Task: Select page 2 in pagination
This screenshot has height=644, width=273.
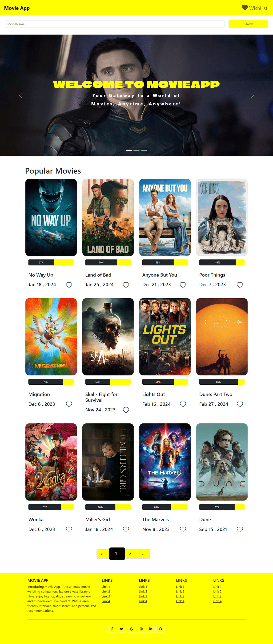Action: tap(130, 554)
